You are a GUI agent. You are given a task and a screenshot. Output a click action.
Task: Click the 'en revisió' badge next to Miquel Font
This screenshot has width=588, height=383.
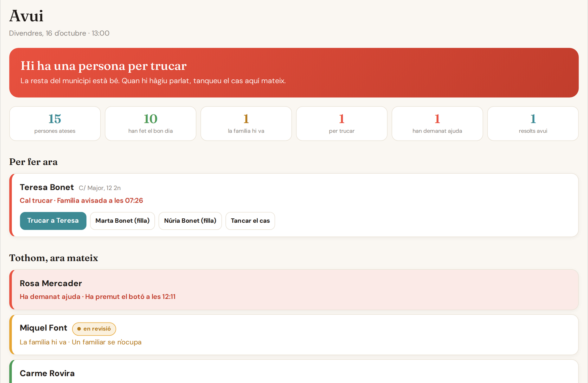pos(94,329)
